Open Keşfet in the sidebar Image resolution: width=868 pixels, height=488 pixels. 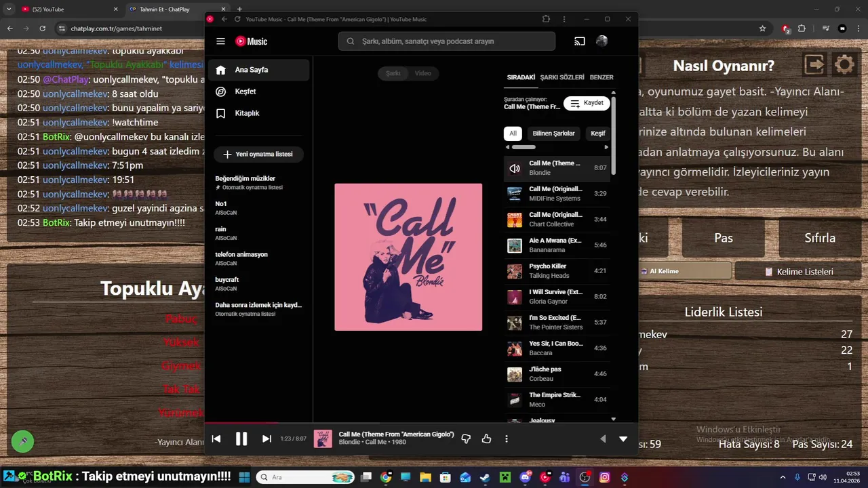pos(258,91)
